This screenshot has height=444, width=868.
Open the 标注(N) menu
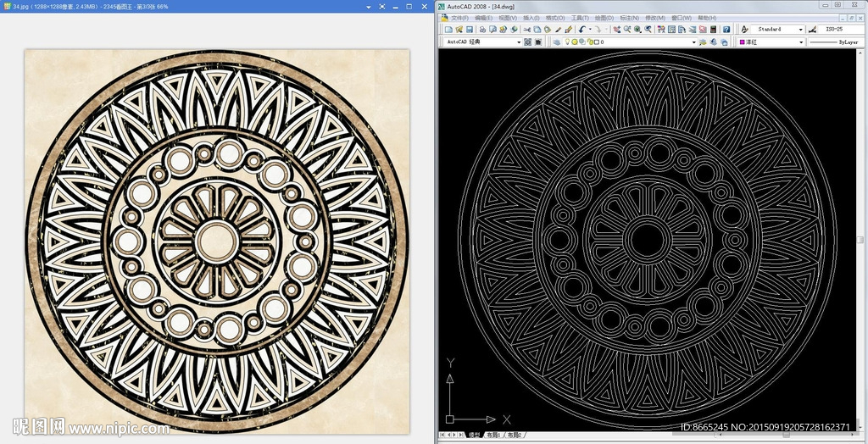tap(628, 18)
